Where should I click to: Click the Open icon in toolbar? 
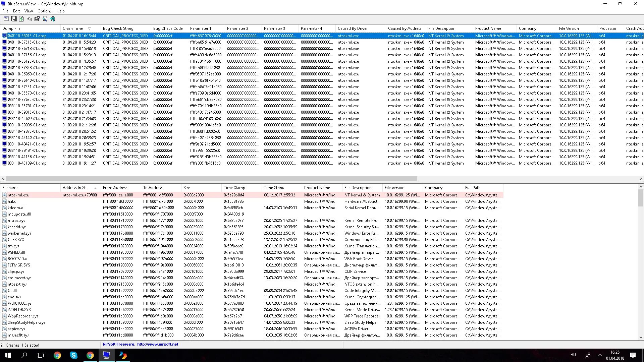(6, 18)
